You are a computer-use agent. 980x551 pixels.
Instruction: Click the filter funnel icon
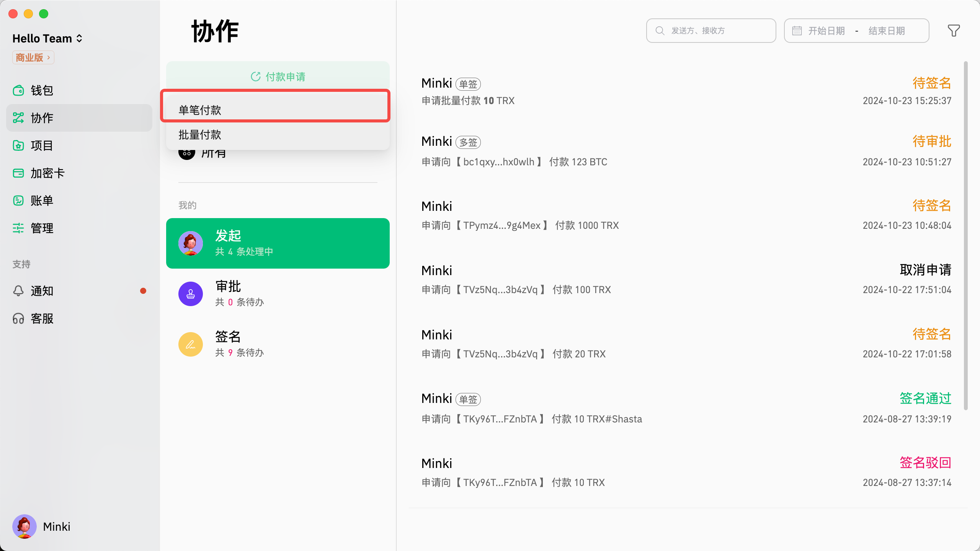click(x=954, y=31)
